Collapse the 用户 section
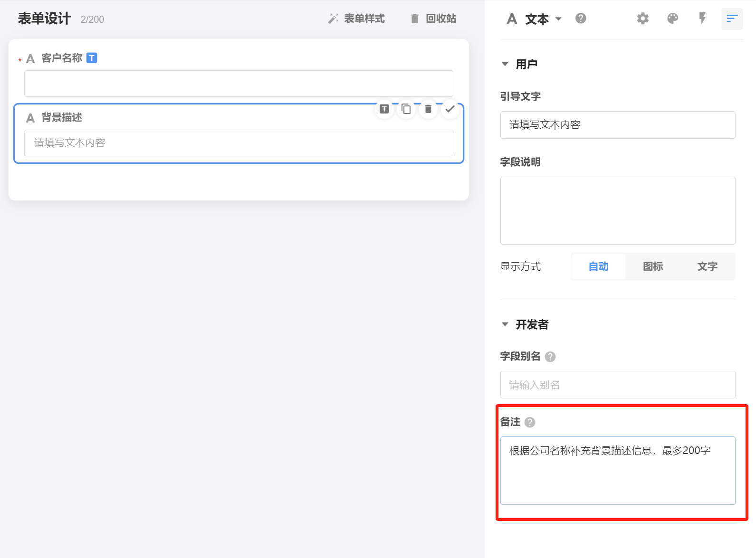This screenshot has height=558, width=756. coord(505,64)
